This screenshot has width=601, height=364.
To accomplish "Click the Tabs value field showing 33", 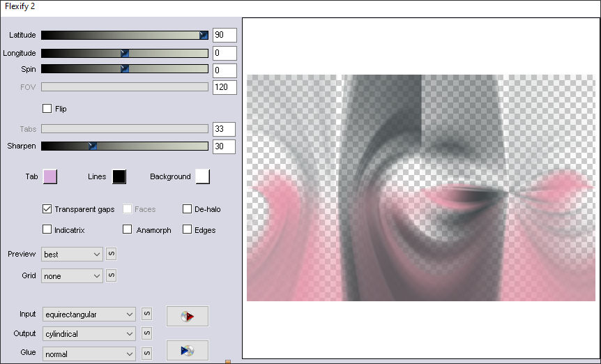I will click(x=225, y=129).
